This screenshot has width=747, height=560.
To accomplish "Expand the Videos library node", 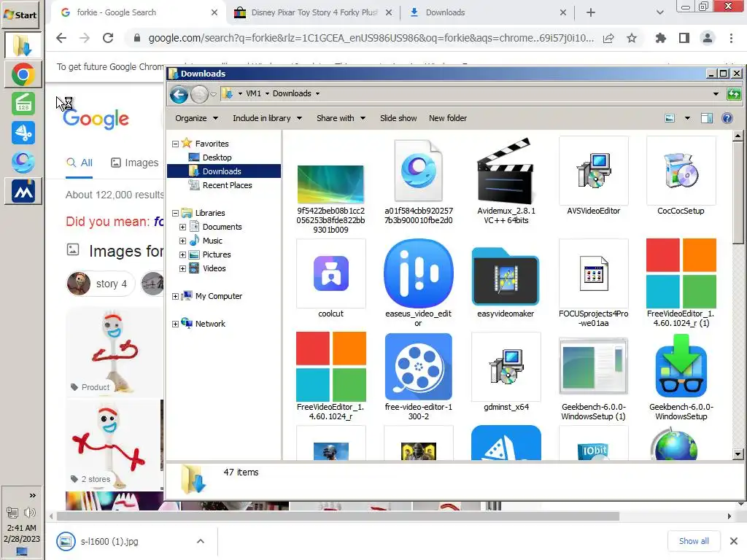I will click(x=182, y=268).
